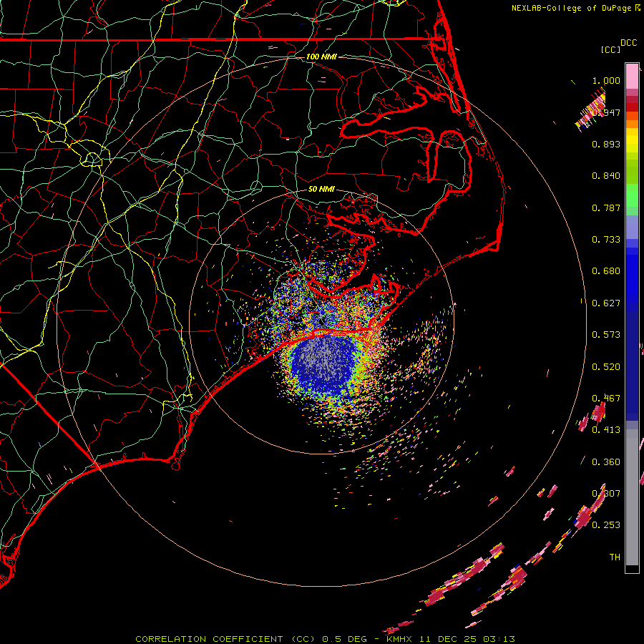Select the 0.307 scale value
This screenshot has width=644, height=644.
pos(606,493)
